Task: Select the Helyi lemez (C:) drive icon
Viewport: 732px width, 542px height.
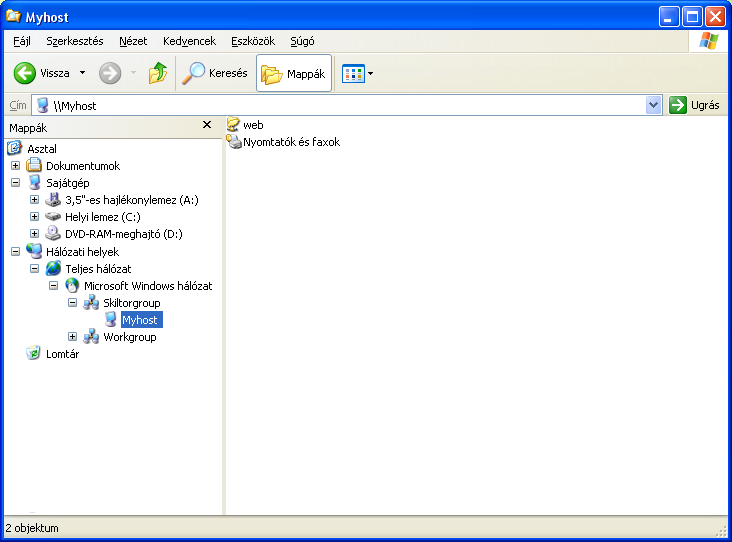Action: [x=53, y=217]
